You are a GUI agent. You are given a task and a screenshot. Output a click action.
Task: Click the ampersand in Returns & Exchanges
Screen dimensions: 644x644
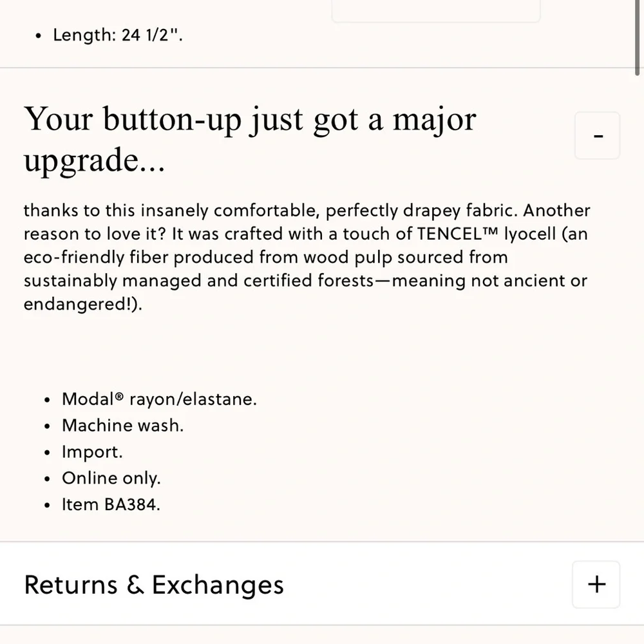(x=135, y=585)
